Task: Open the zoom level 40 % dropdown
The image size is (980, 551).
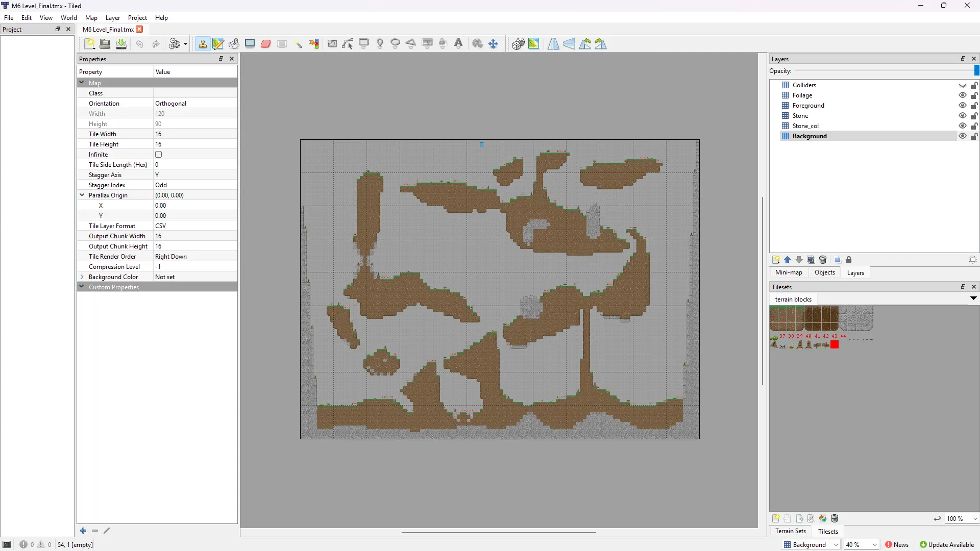Action: [x=874, y=545]
